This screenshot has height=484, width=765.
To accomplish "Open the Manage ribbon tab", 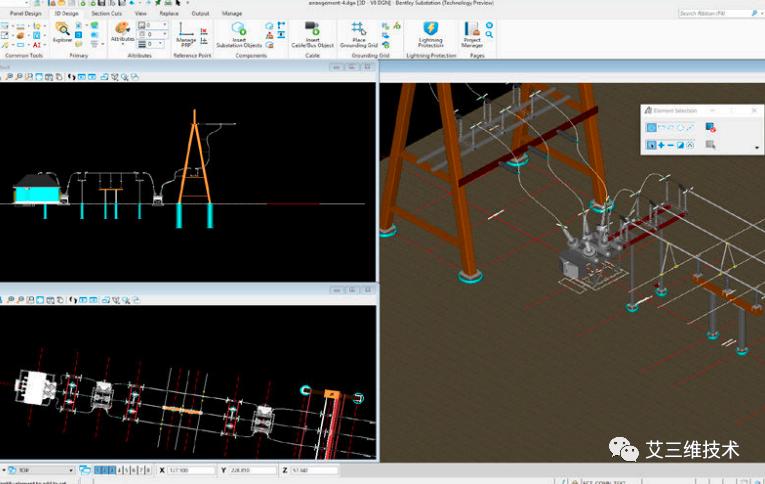I will [x=232, y=14].
